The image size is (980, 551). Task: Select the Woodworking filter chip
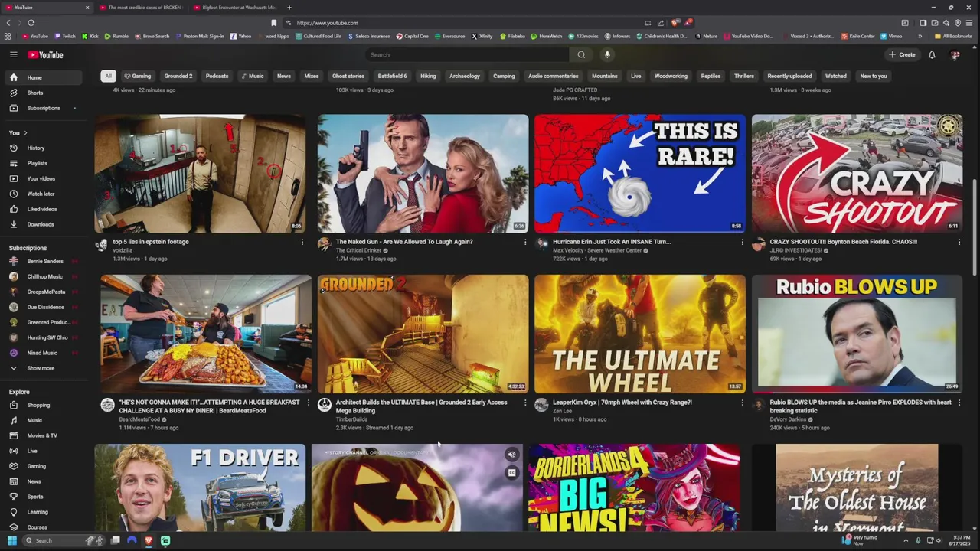pyautogui.click(x=671, y=76)
